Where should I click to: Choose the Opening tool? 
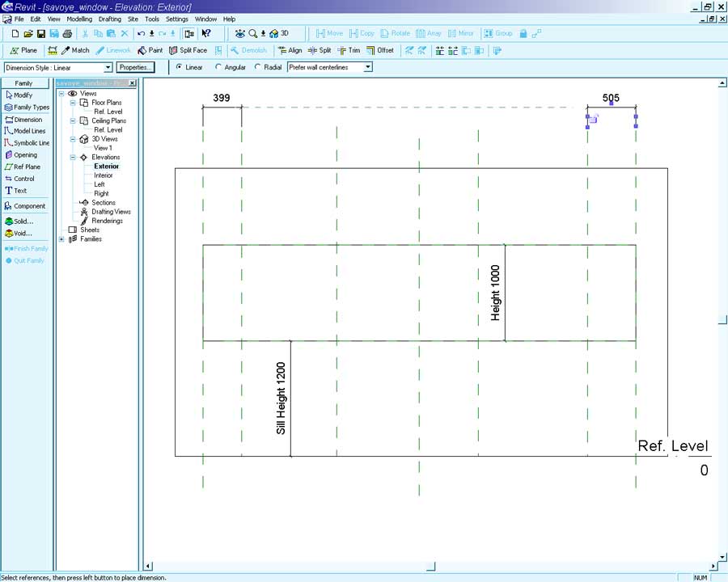[21, 155]
